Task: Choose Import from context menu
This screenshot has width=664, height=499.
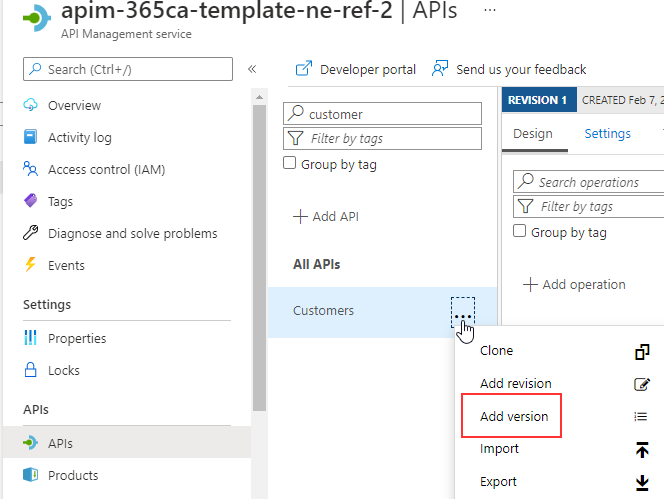Action: pyautogui.click(x=499, y=449)
